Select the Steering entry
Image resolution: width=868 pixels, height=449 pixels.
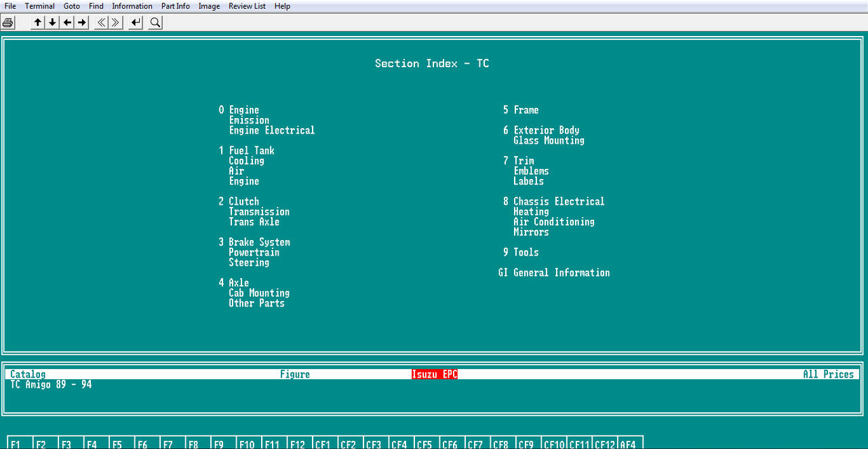tap(249, 262)
